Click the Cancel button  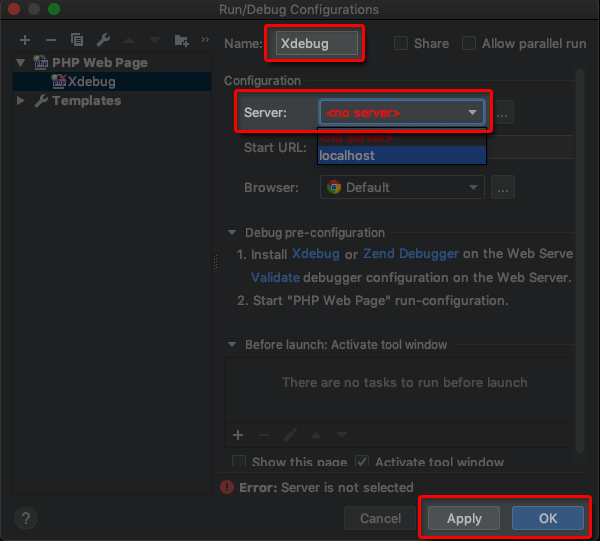tap(380, 518)
